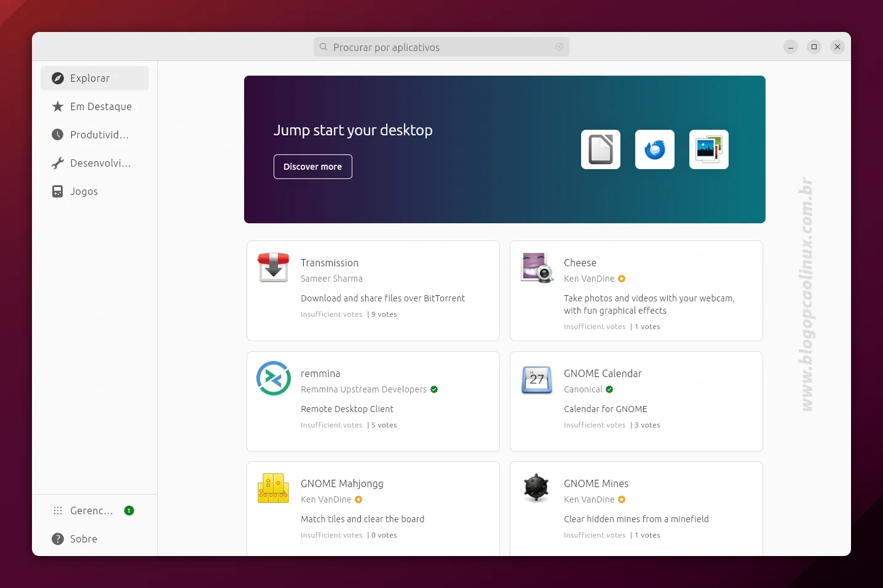Click the remmina title

click(320, 373)
